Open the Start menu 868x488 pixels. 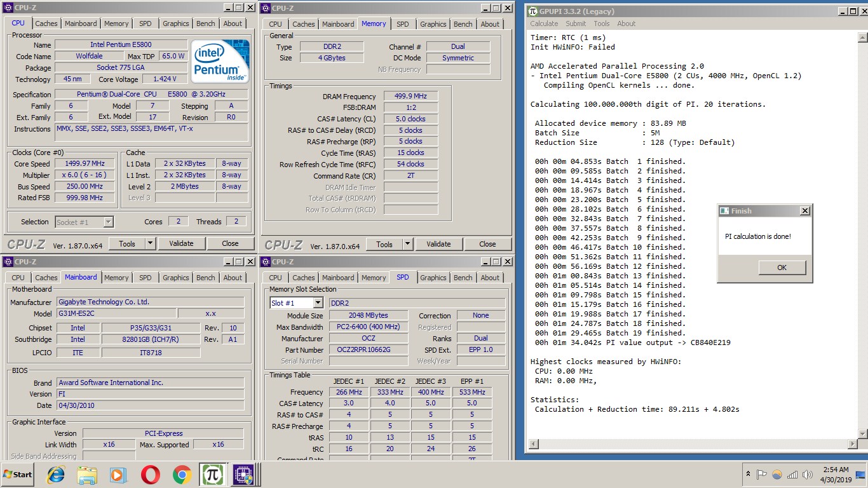point(18,475)
